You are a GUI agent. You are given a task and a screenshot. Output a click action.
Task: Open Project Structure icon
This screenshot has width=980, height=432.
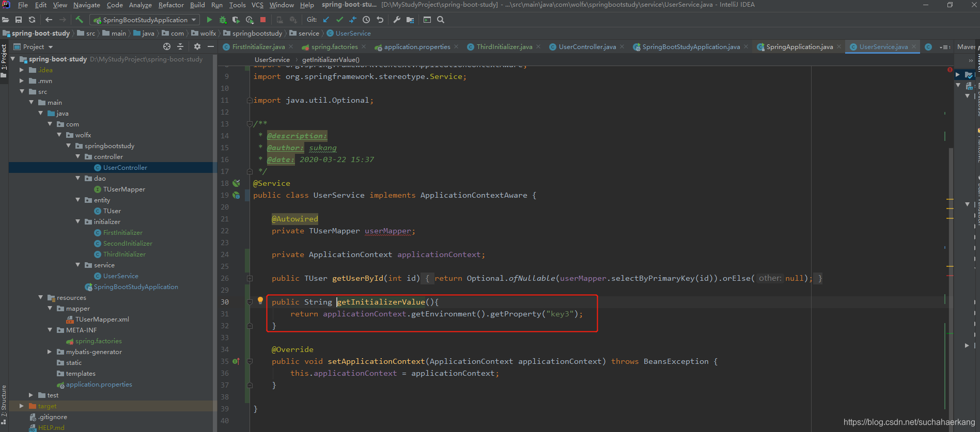[410, 20]
